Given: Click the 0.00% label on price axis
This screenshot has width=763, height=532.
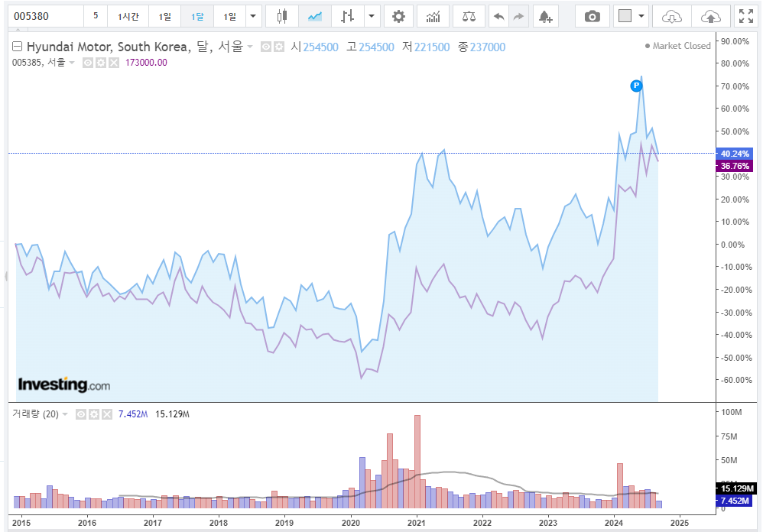Looking at the screenshot, I should pos(733,245).
